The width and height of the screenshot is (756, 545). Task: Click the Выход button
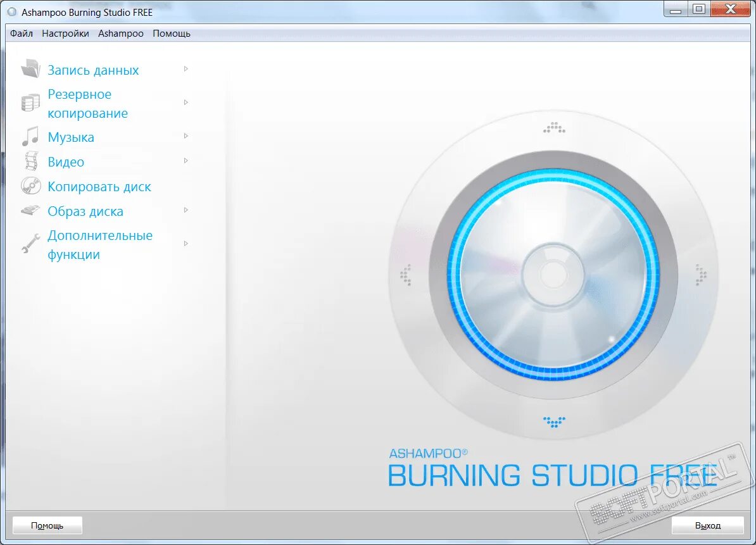click(707, 525)
